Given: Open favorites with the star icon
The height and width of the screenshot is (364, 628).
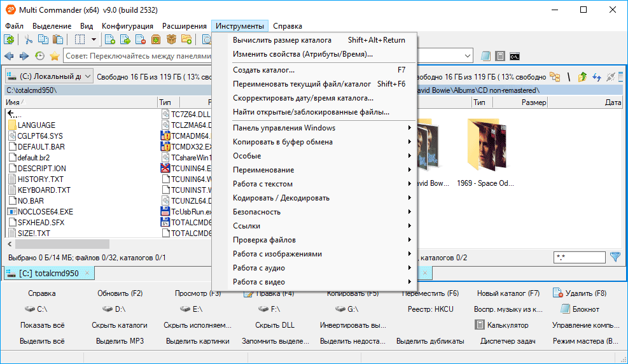Looking at the screenshot, I should click(55, 56).
